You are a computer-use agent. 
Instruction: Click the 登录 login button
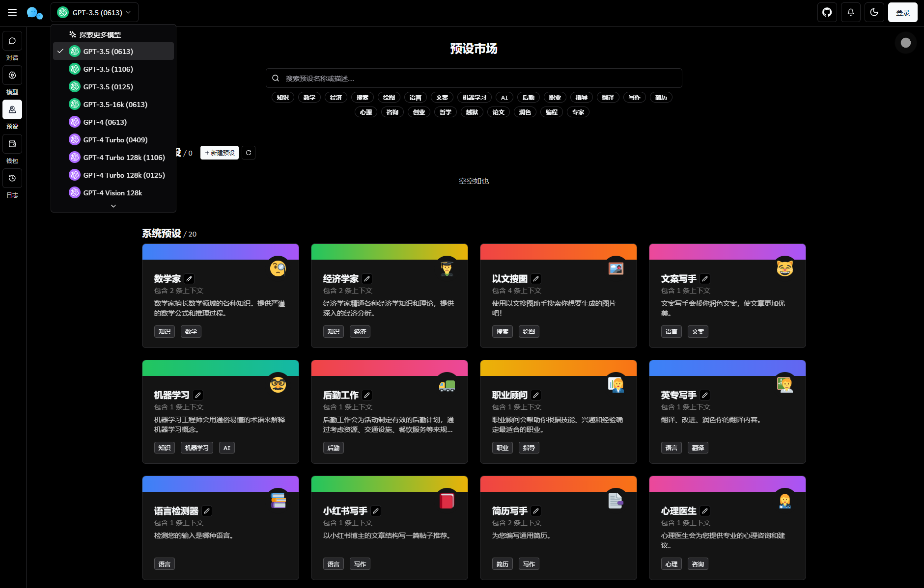coord(903,12)
